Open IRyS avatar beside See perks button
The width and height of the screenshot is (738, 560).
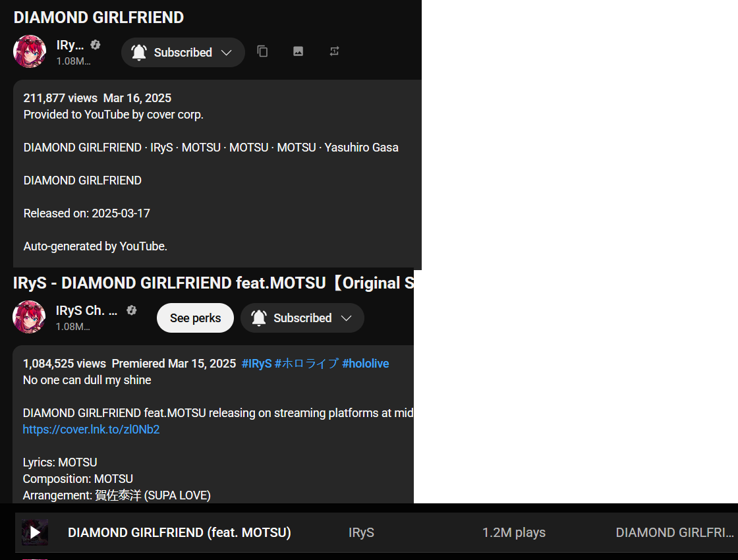[29, 317]
